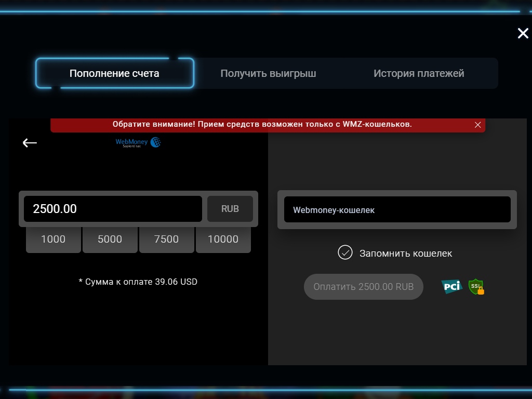The width and height of the screenshot is (532, 399).
Task: Choose the 5000 preset amount
Action: pyautogui.click(x=110, y=240)
